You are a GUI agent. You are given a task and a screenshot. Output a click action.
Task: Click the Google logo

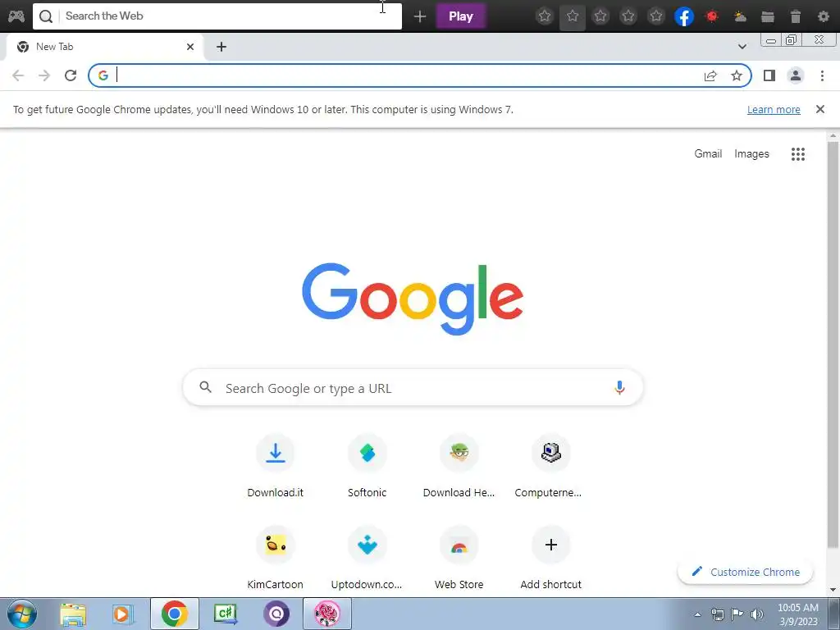pyautogui.click(x=413, y=299)
